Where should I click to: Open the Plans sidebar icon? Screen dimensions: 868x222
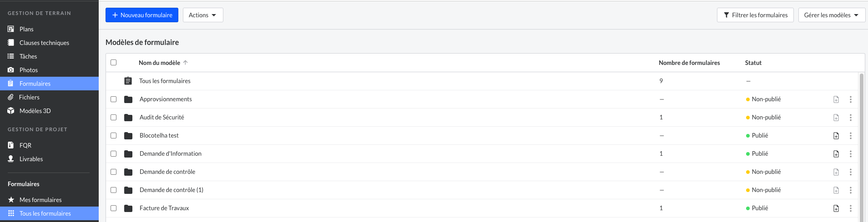[x=11, y=29]
